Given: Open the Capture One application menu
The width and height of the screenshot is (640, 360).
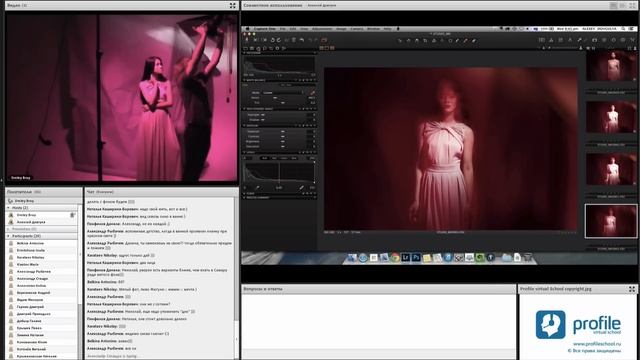Looking at the screenshot, I should tap(264, 29).
